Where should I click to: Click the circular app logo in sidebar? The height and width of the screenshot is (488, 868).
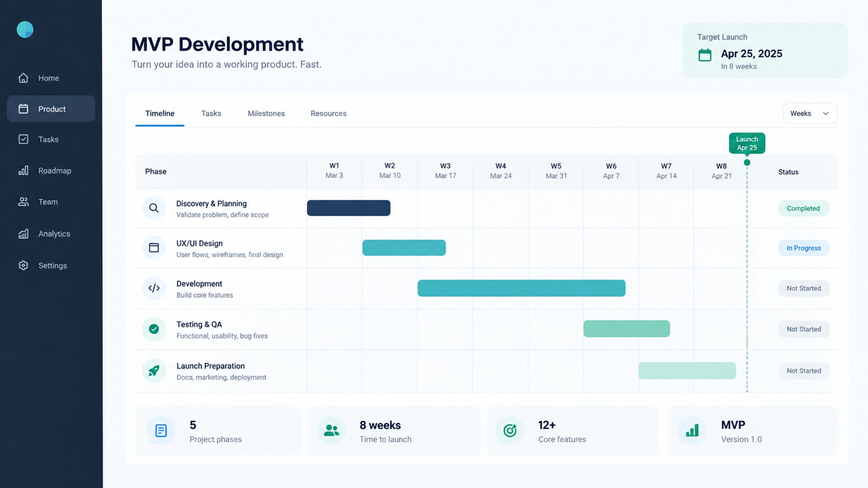pos(25,29)
